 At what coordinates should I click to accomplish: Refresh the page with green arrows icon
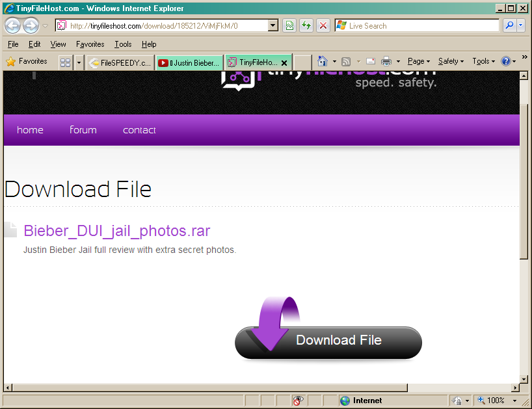pyautogui.click(x=306, y=25)
